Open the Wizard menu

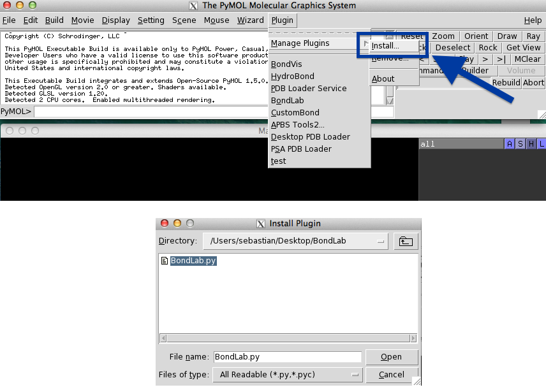251,20
